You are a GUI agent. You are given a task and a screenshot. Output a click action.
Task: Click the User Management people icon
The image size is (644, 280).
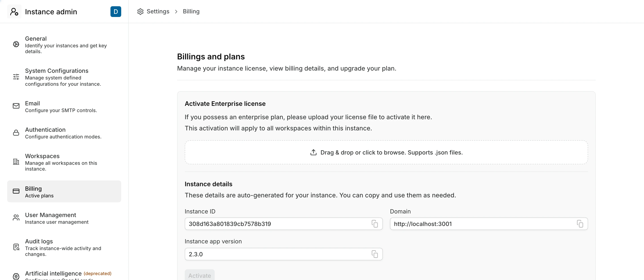[16, 218]
